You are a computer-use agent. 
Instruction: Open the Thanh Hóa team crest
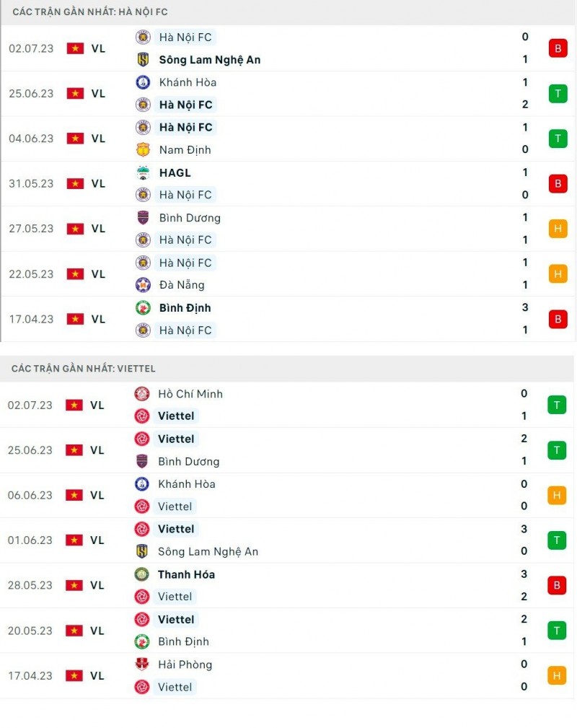(x=142, y=574)
